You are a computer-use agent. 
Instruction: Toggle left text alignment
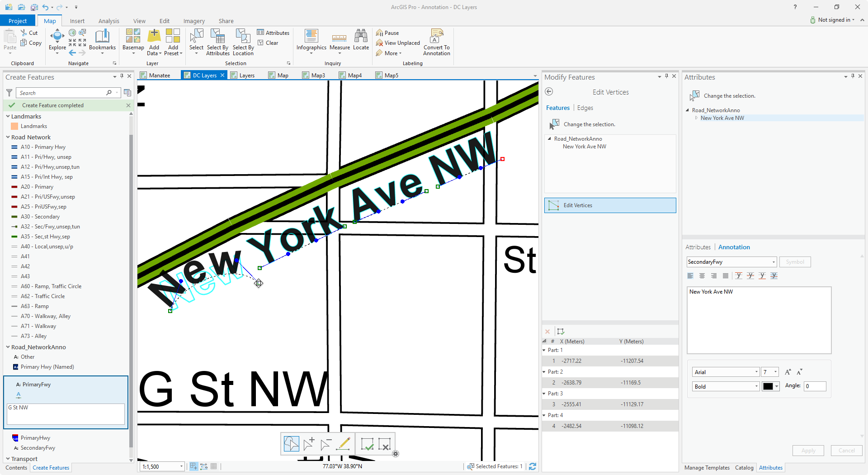[x=690, y=275]
